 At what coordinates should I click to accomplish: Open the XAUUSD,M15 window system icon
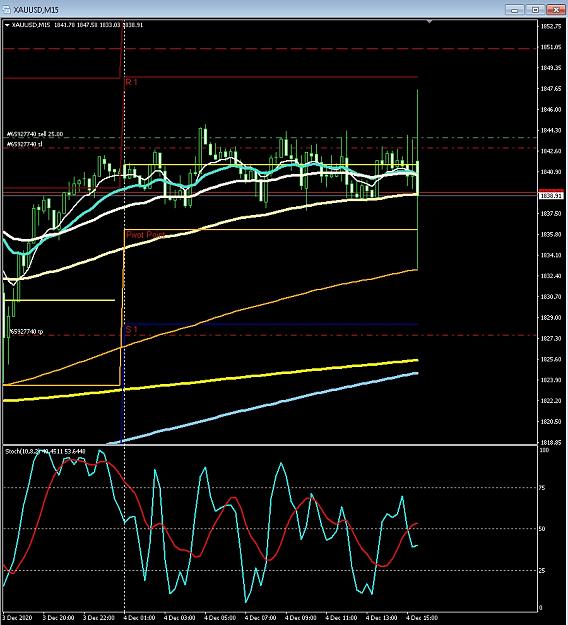pos(6,9)
